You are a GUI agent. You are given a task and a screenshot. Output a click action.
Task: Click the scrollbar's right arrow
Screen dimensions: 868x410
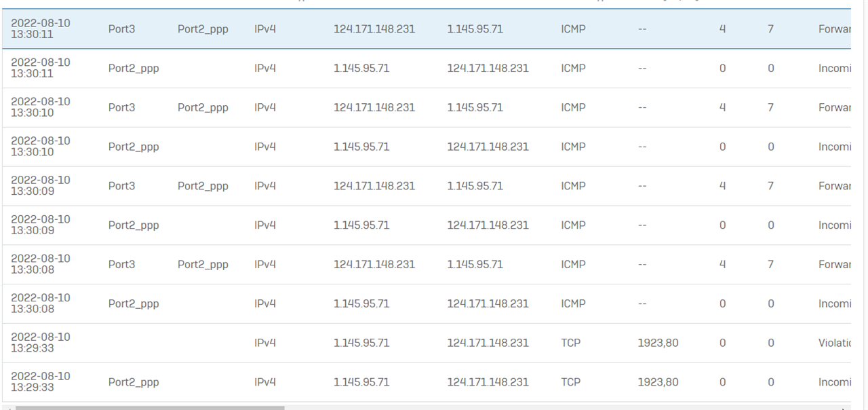[x=844, y=408]
